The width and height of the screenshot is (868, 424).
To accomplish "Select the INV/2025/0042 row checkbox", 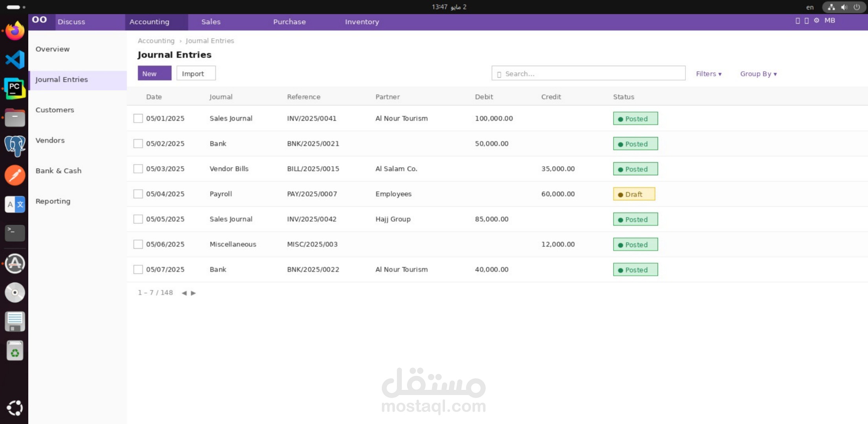I will [x=138, y=219].
